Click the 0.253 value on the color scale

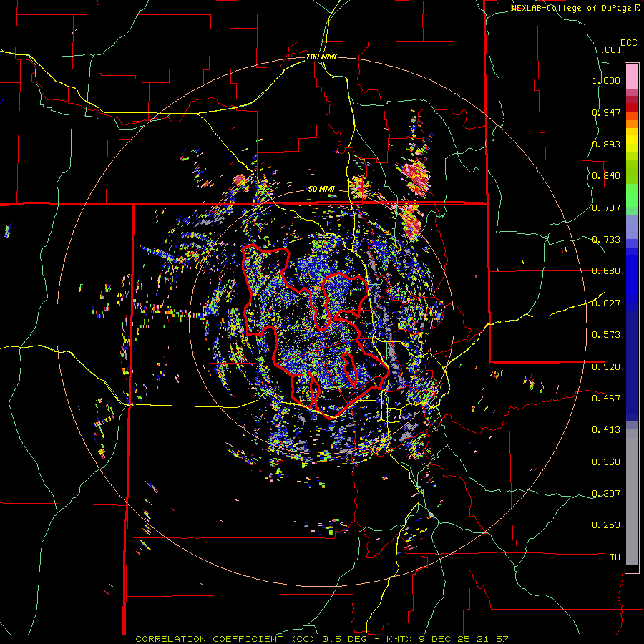606,525
